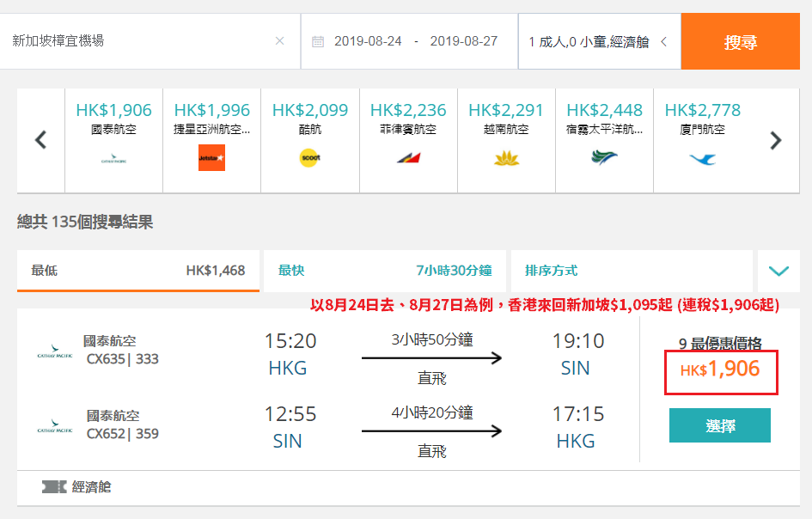Clear the 新加坡樟宜機場 destination field
812x519 pixels.
pyautogui.click(x=279, y=41)
